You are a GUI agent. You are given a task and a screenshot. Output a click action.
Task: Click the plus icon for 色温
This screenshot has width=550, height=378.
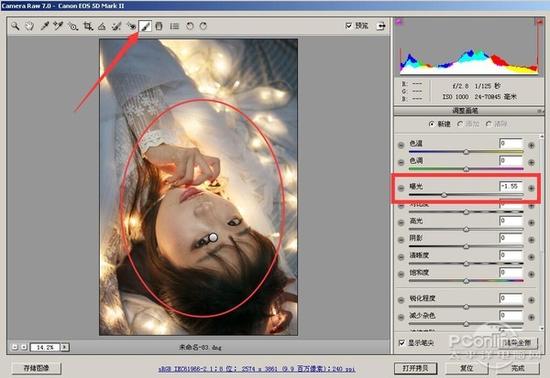pyautogui.click(x=531, y=145)
